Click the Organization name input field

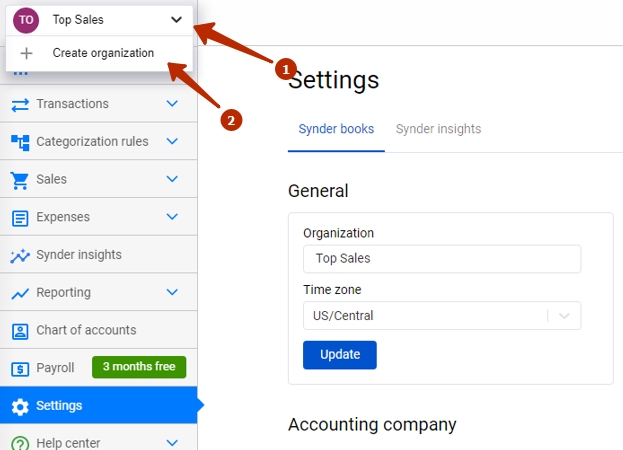pos(442,259)
